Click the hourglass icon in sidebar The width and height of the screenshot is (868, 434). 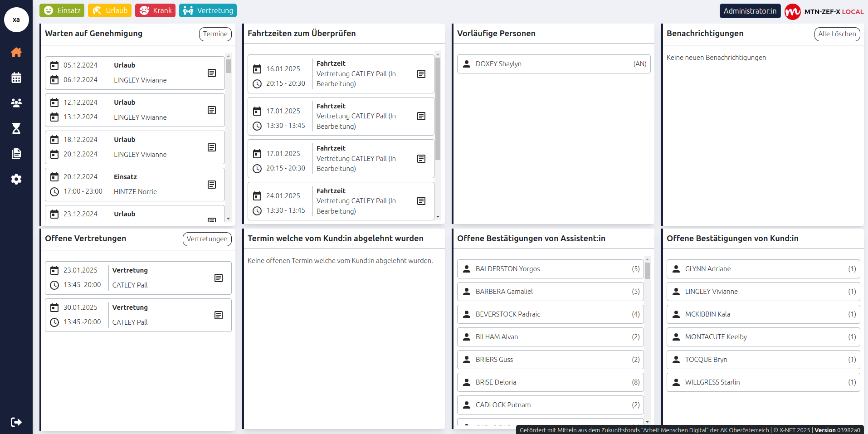point(16,128)
